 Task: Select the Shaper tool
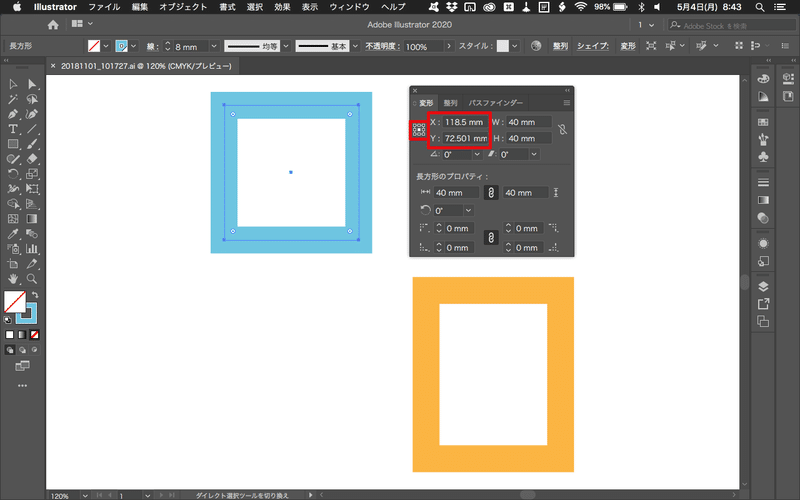point(13,159)
